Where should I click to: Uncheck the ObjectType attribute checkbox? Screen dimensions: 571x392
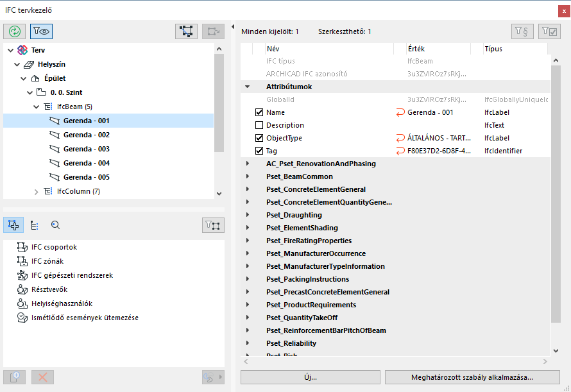259,138
